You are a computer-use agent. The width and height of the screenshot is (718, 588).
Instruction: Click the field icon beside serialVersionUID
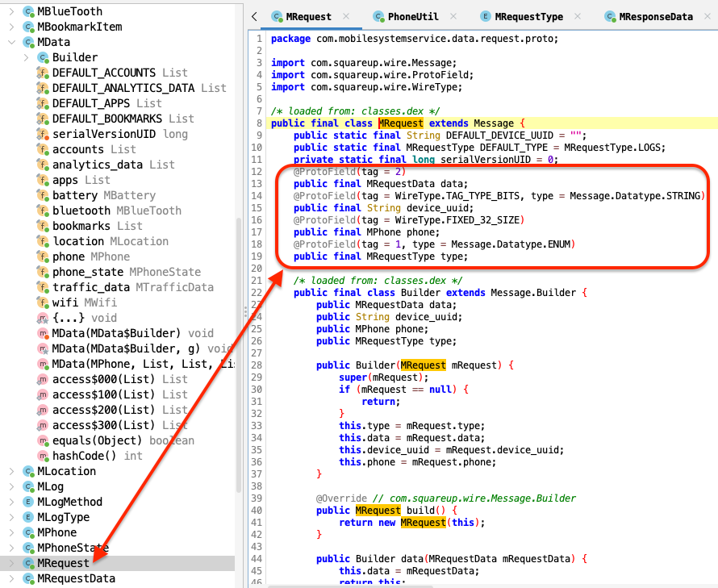click(43, 134)
